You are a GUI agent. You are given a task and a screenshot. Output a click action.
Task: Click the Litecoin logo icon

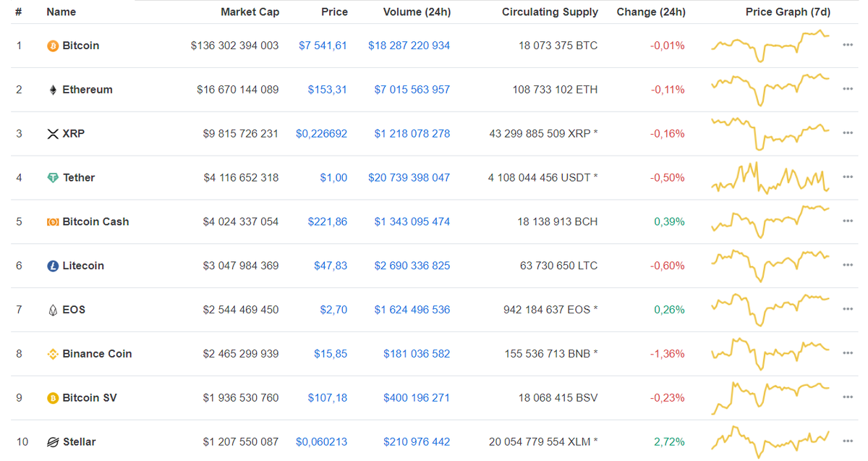click(x=52, y=266)
